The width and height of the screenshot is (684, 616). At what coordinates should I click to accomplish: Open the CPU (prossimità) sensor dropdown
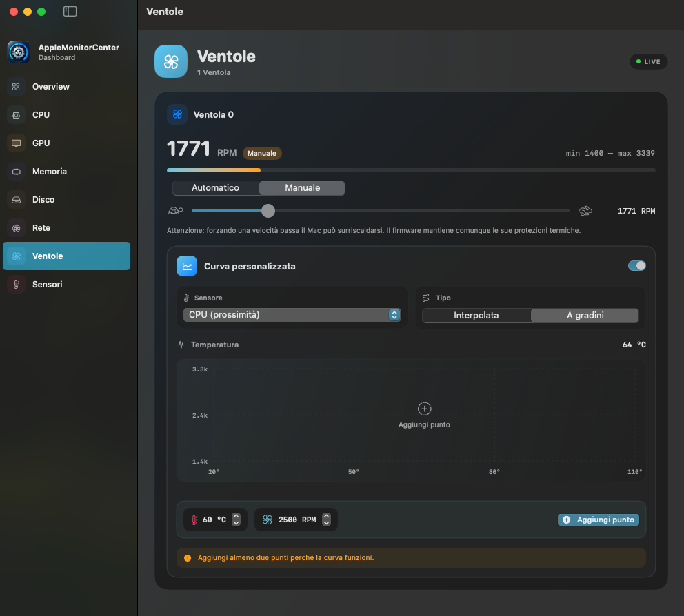click(x=292, y=315)
